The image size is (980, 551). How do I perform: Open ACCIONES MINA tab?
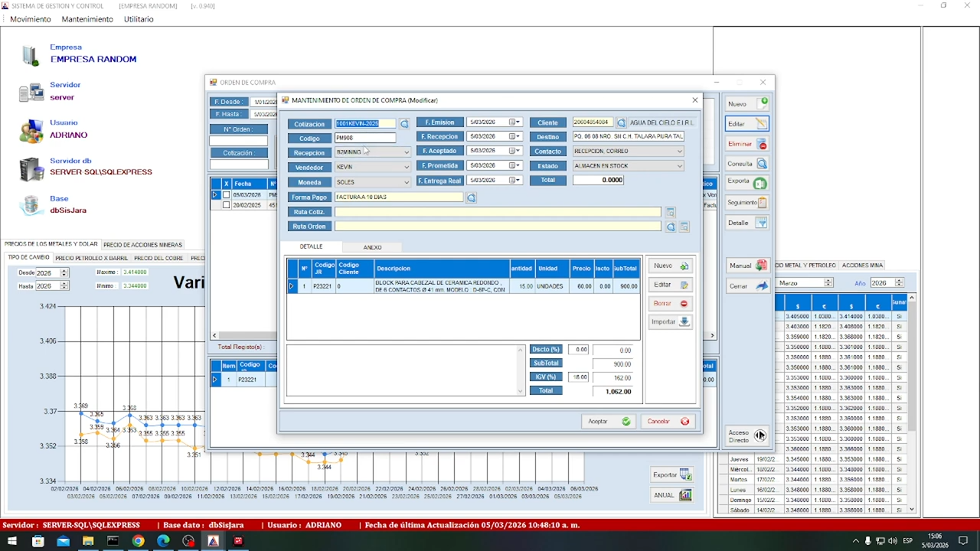[x=862, y=265]
